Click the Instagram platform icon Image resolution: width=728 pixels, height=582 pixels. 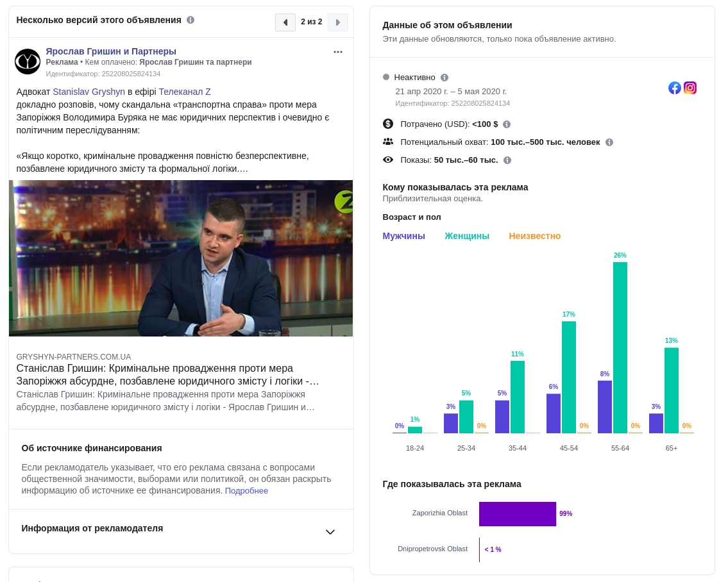tap(690, 88)
